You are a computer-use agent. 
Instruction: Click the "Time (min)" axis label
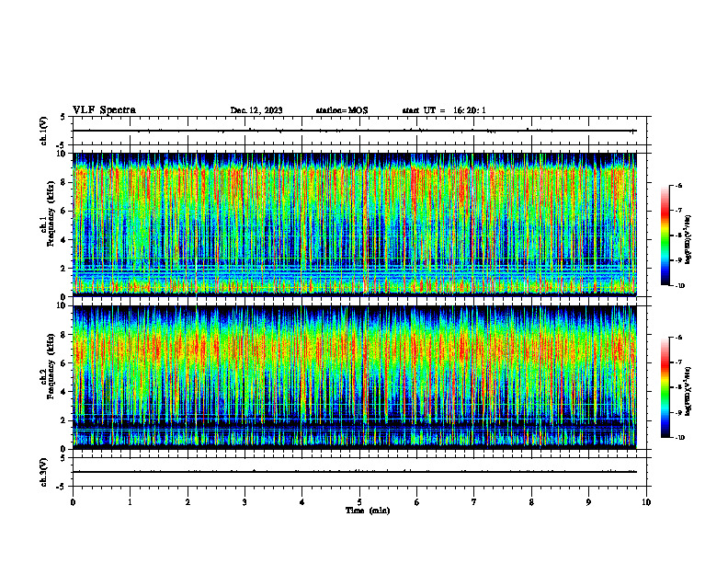click(368, 511)
